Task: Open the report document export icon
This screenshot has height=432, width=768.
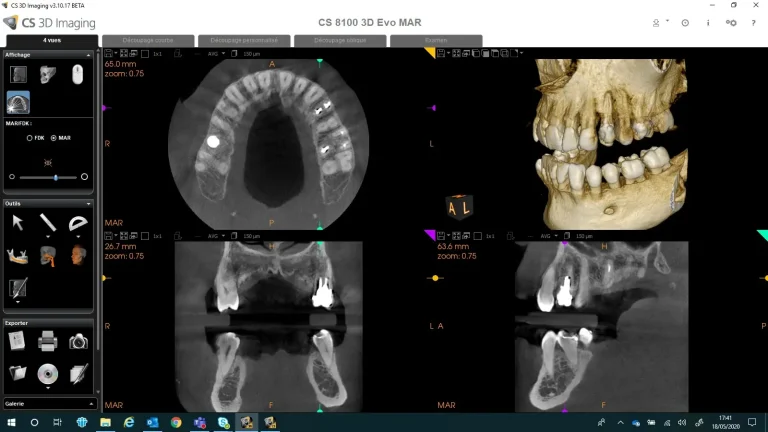Action: pyautogui.click(x=17, y=341)
